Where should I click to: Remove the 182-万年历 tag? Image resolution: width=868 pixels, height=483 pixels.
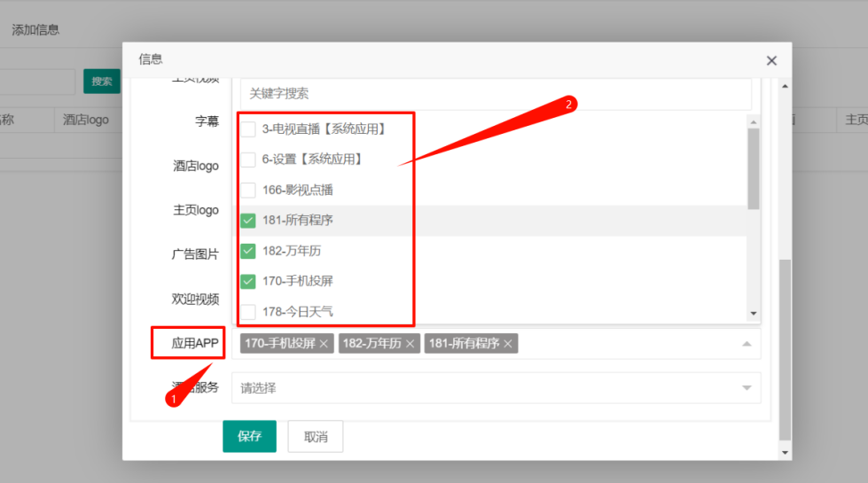[x=411, y=344]
